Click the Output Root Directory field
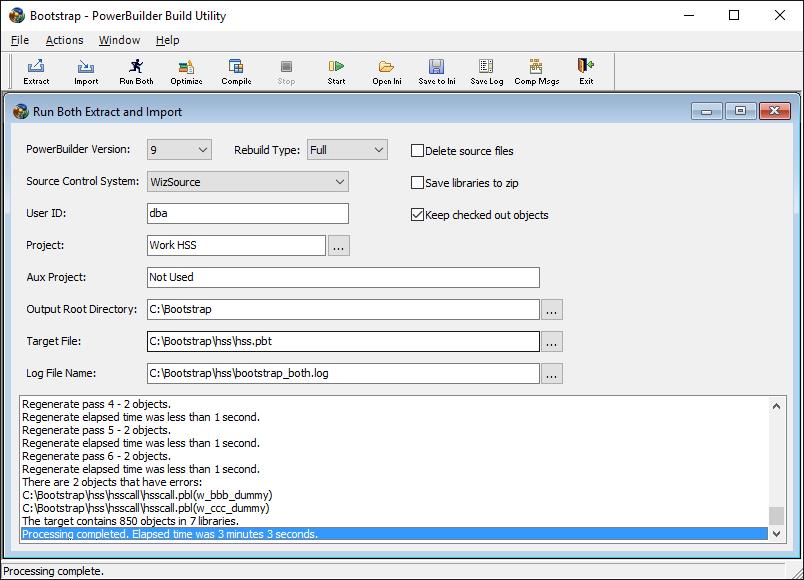Viewport: 804px width, 580px height. (343, 309)
